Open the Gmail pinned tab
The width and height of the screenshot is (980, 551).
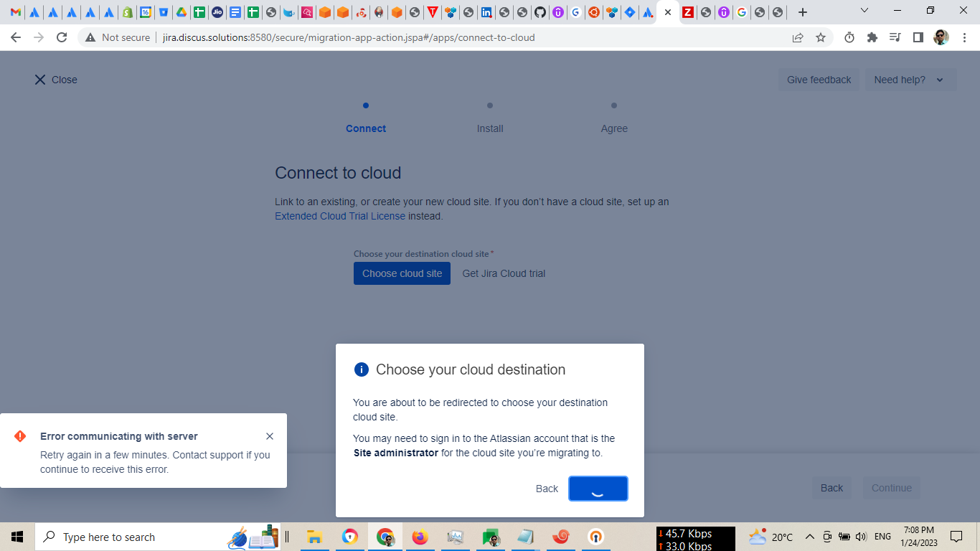15,12
